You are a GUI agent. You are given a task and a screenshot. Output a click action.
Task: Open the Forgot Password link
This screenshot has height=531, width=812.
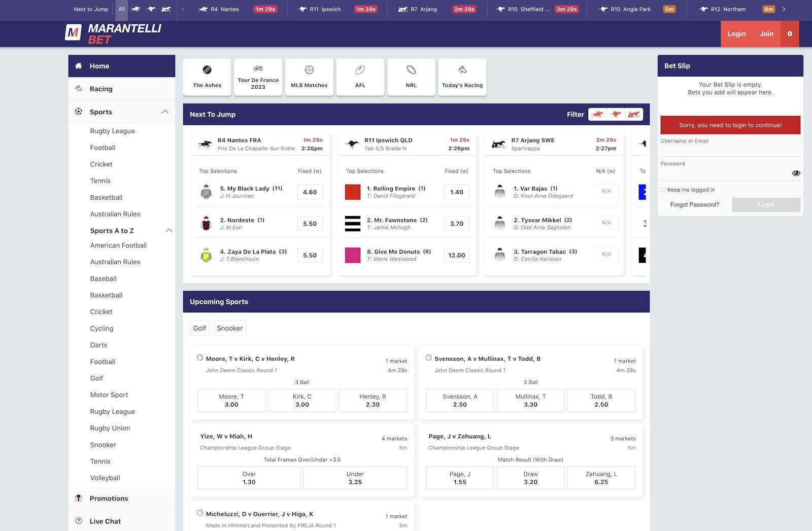point(694,204)
